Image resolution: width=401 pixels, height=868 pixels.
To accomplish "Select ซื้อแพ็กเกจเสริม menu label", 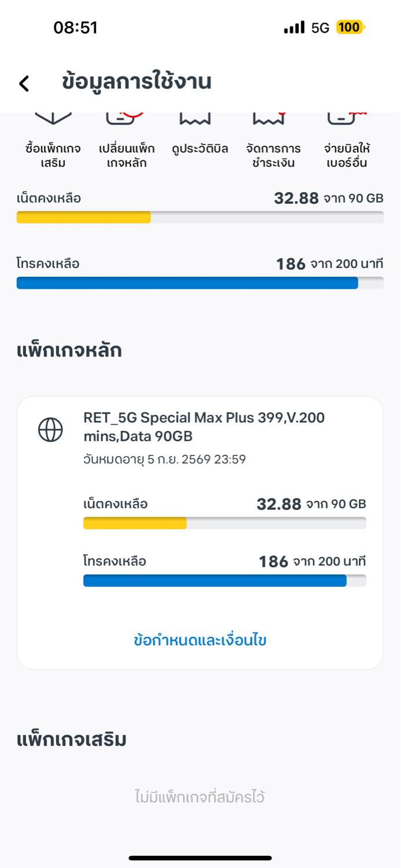I will pos(53,156).
